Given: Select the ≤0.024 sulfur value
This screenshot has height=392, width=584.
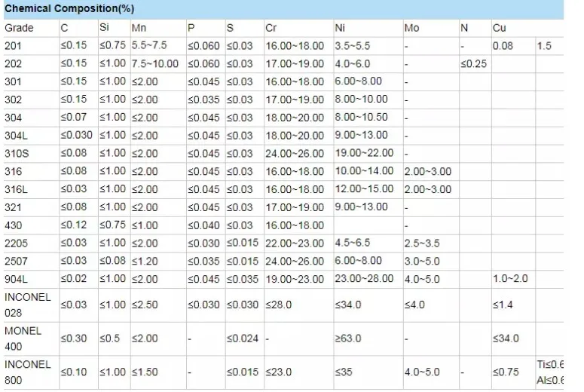Looking at the screenshot, I should 242,338.
